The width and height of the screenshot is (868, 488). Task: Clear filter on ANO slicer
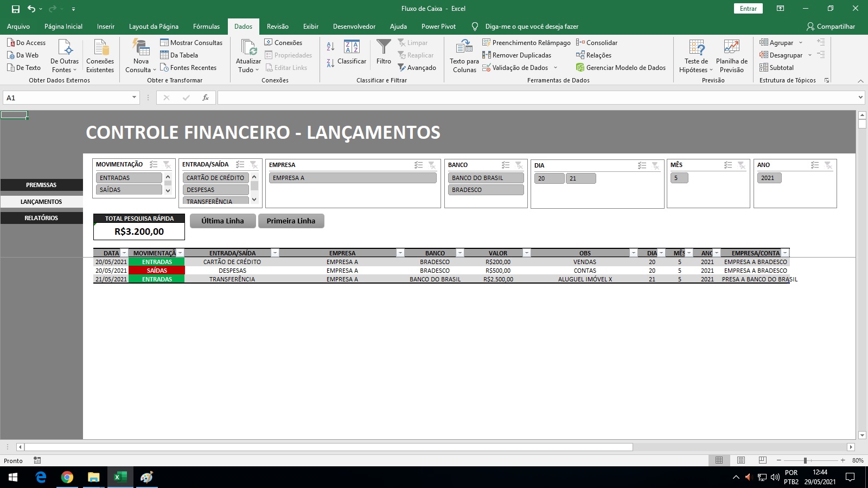(x=828, y=165)
